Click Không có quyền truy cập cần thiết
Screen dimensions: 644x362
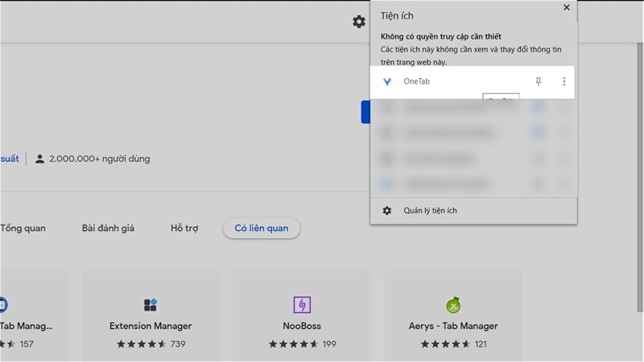pyautogui.click(x=440, y=36)
